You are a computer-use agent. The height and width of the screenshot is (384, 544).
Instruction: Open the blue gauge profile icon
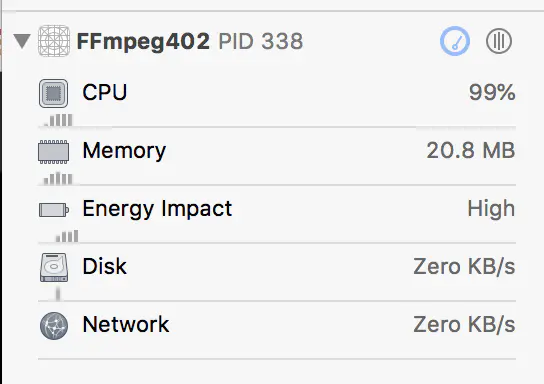click(x=455, y=41)
